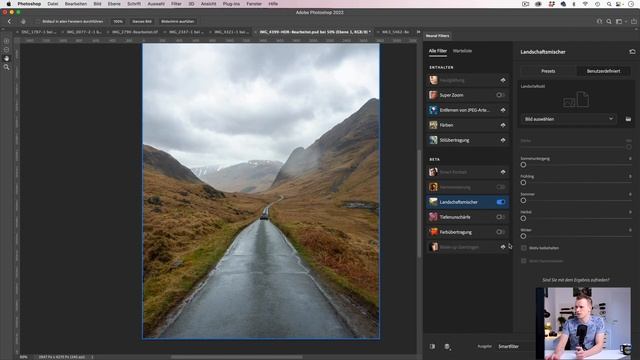Switch to the IMG_2794 document tab
Screen dimensions: 640x360
pos(135,31)
